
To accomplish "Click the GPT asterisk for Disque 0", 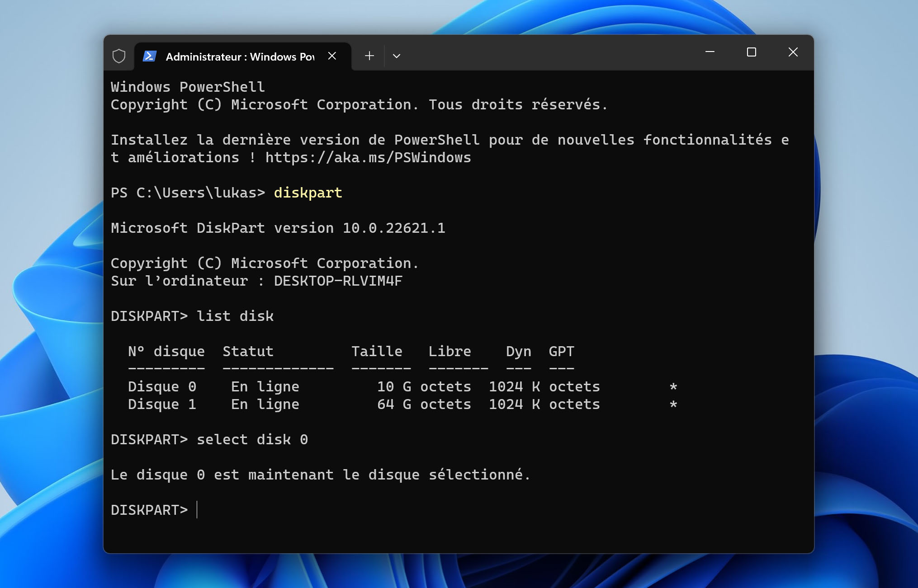I will pos(673,387).
